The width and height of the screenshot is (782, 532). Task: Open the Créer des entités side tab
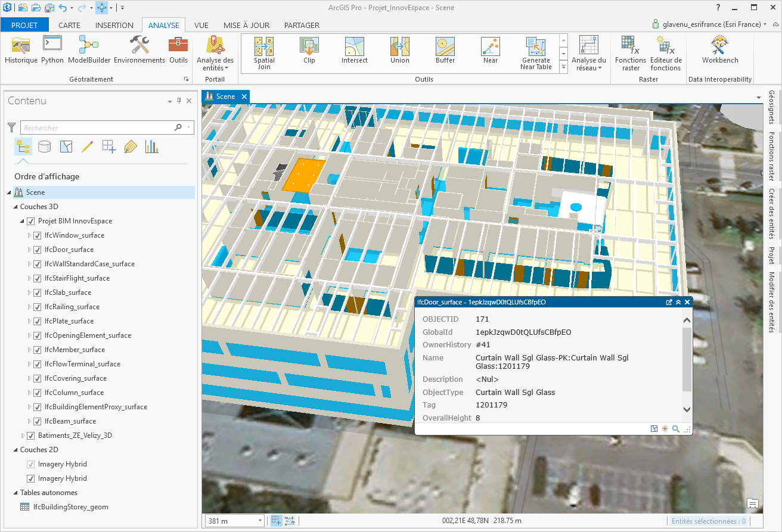pos(772,214)
